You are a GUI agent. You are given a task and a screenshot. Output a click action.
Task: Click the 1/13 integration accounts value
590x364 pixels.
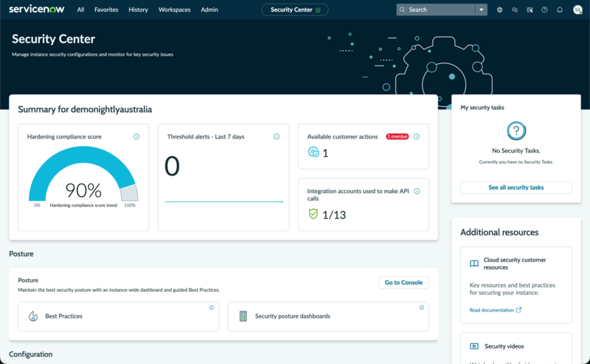(x=334, y=214)
